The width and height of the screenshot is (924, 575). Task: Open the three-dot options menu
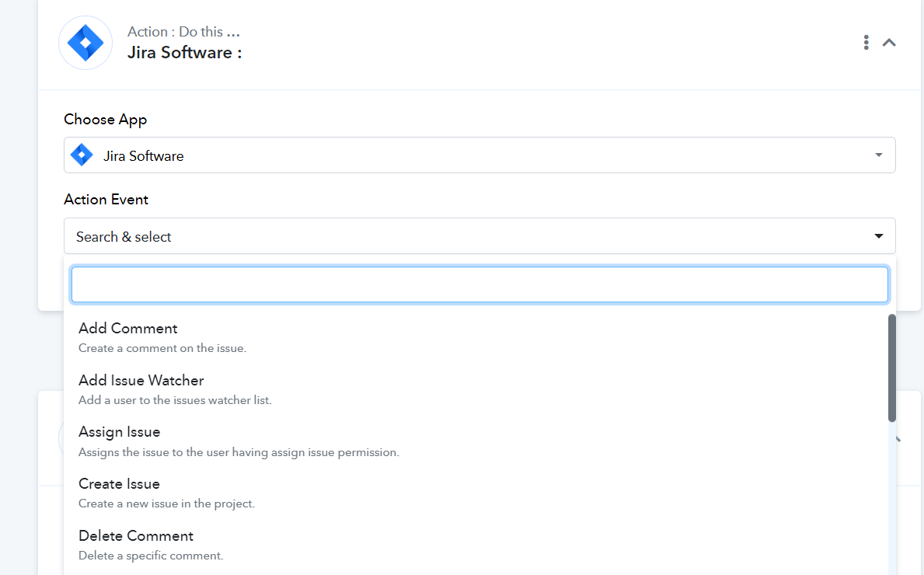(866, 43)
